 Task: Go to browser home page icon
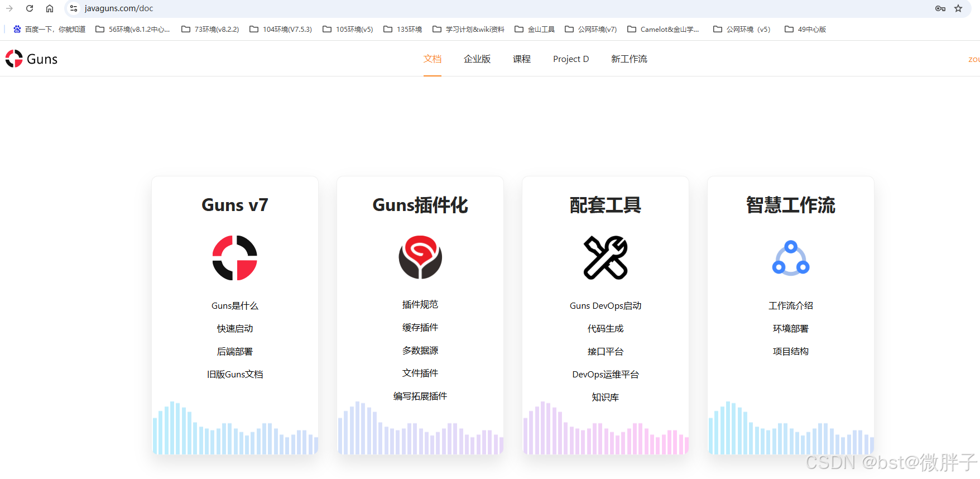[x=50, y=8]
